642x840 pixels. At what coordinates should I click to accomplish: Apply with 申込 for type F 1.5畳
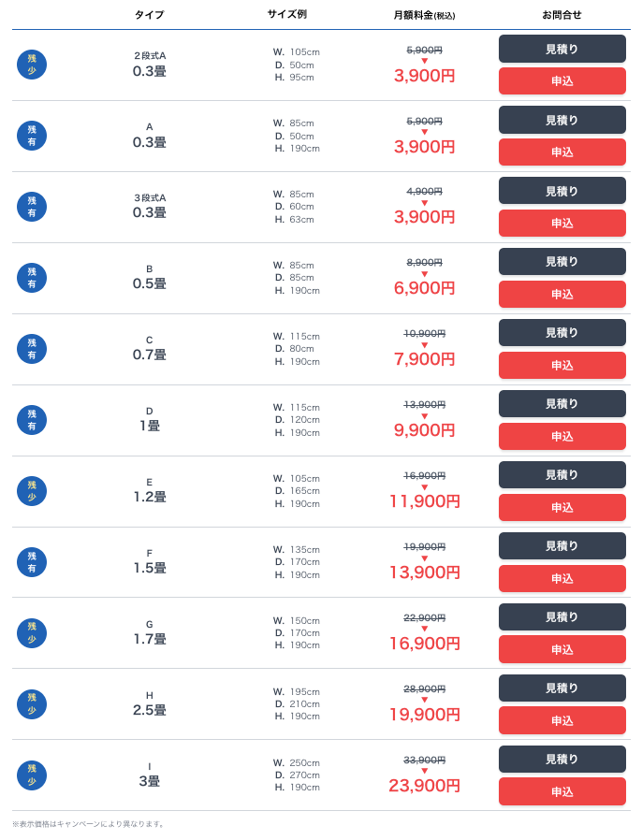click(x=562, y=579)
